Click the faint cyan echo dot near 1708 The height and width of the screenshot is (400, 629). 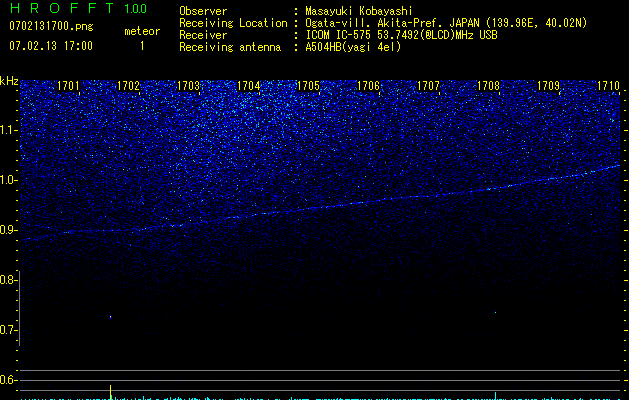[495, 312]
